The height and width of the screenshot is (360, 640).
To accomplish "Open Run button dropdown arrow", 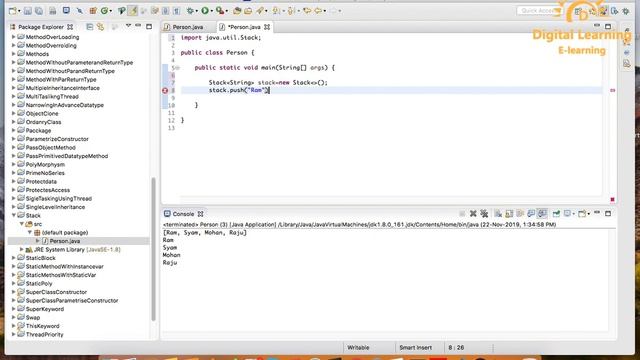I will pyautogui.click(x=211, y=11).
